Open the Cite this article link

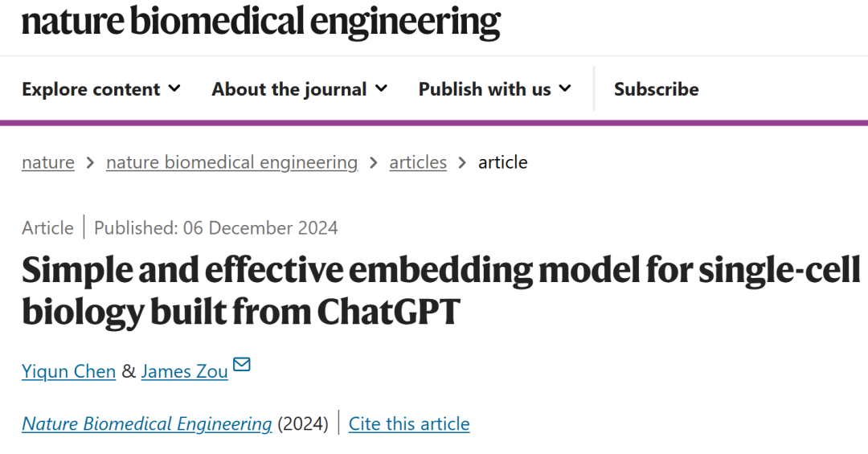[x=409, y=423]
